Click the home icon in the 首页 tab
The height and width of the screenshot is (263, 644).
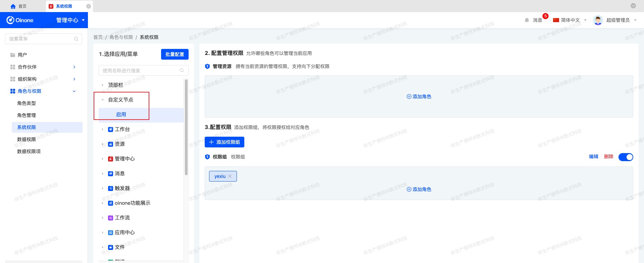tap(13, 6)
